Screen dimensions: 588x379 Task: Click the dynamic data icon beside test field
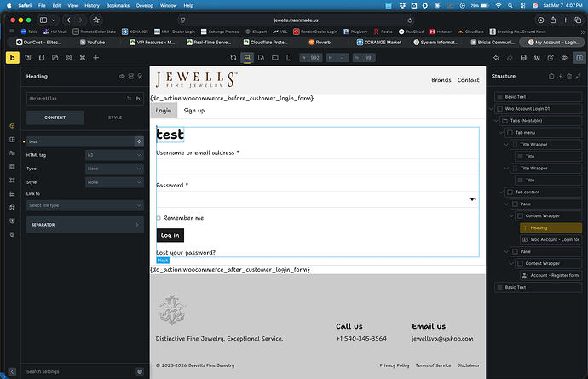click(x=139, y=141)
